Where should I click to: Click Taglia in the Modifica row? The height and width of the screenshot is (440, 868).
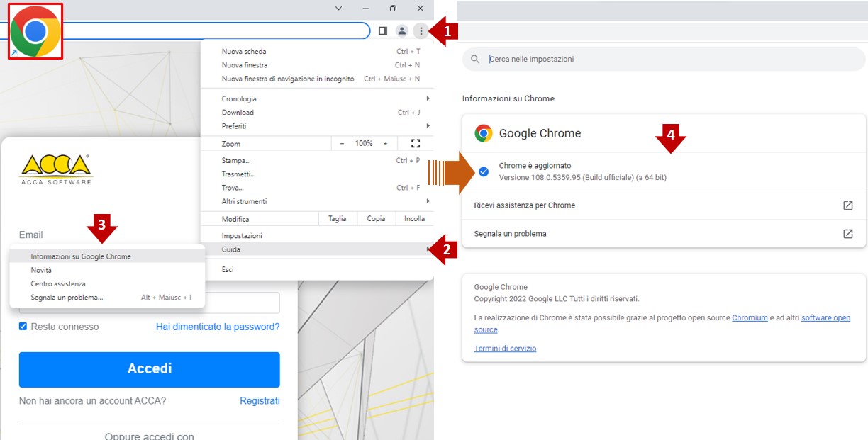tap(338, 219)
